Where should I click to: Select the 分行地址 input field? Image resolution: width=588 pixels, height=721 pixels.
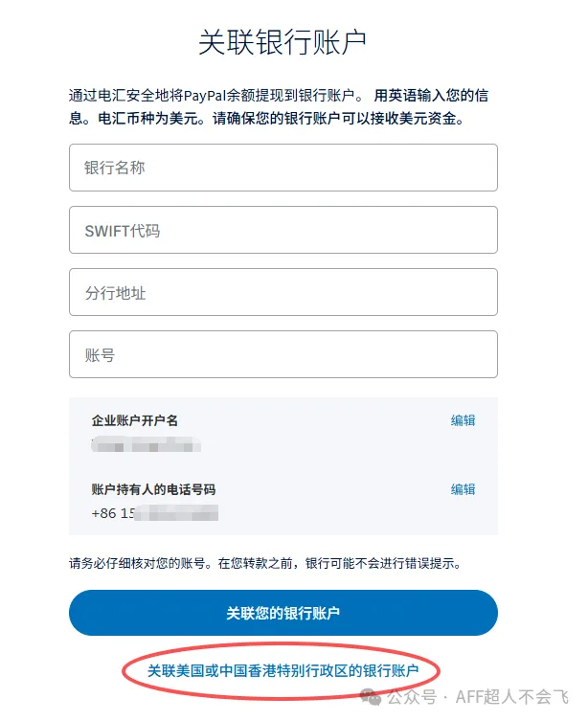click(283, 292)
